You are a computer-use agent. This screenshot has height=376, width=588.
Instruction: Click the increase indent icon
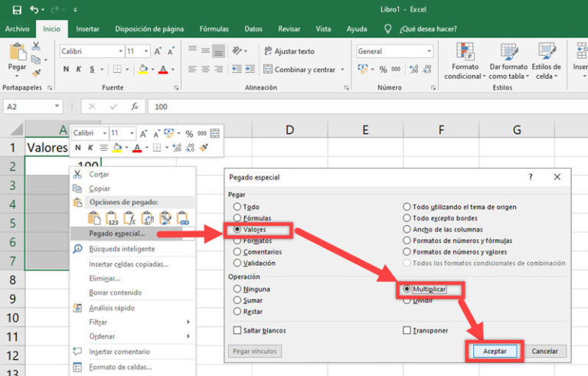[x=250, y=69]
